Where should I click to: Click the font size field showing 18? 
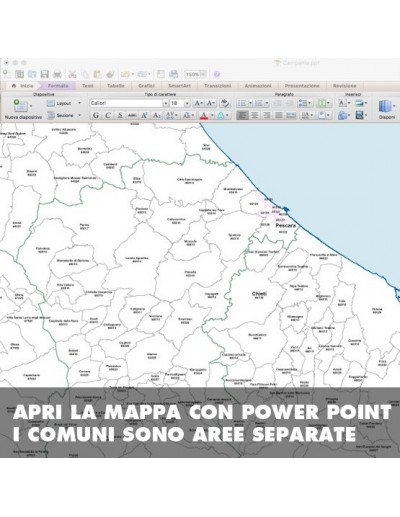pos(177,103)
